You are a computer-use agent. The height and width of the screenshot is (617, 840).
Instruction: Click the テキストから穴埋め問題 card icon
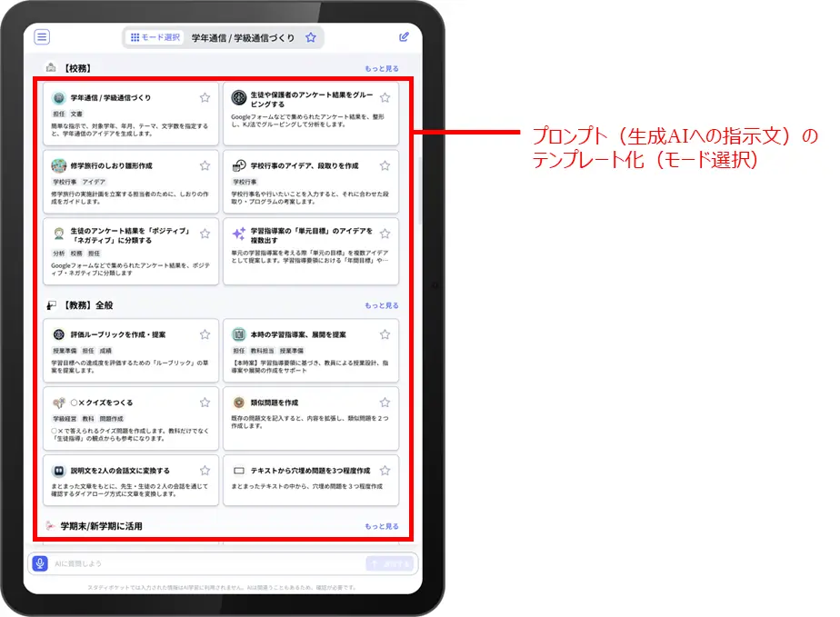(239, 471)
